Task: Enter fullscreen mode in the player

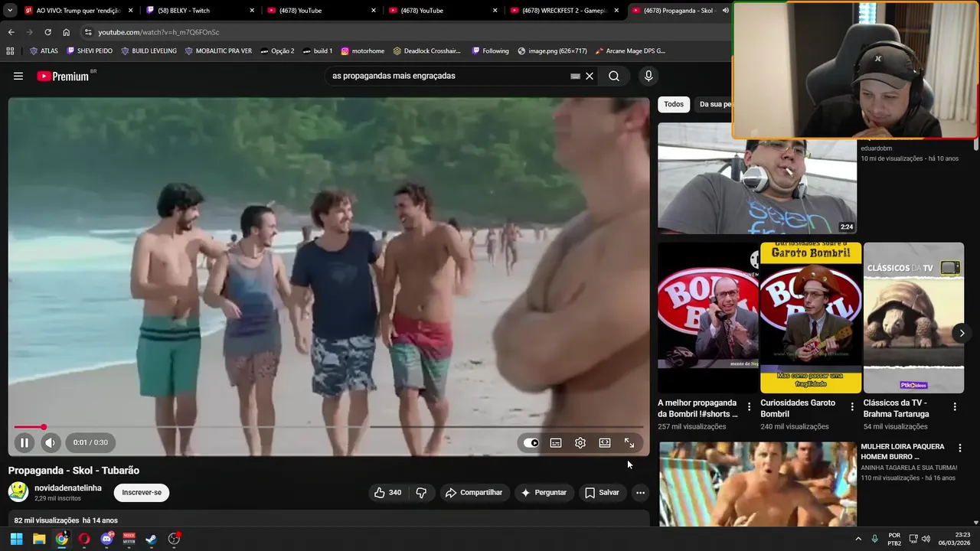Action: tap(629, 442)
